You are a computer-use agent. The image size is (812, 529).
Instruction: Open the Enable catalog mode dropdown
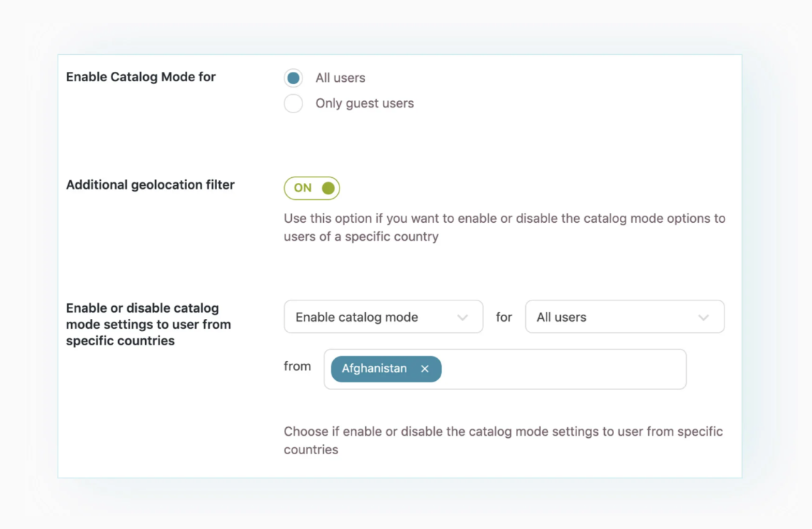pyautogui.click(x=383, y=317)
